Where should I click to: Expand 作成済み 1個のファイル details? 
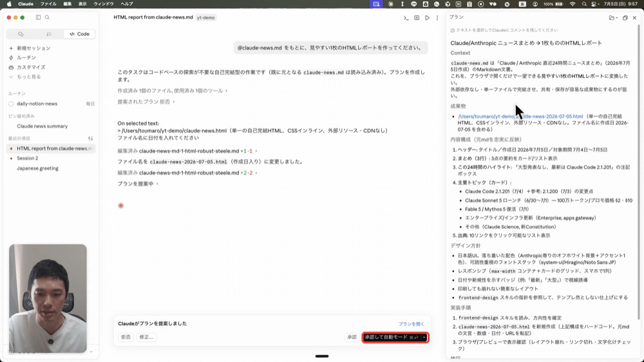pyautogui.click(x=172, y=90)
